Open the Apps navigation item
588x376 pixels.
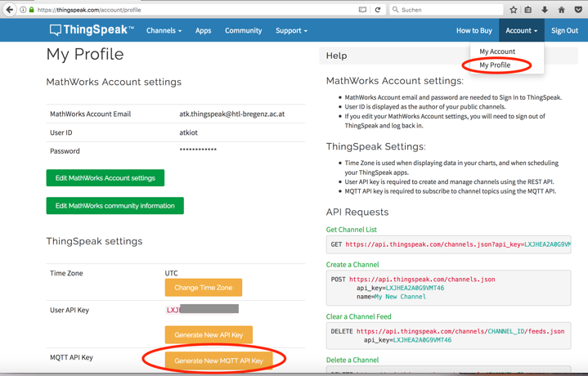204,30
